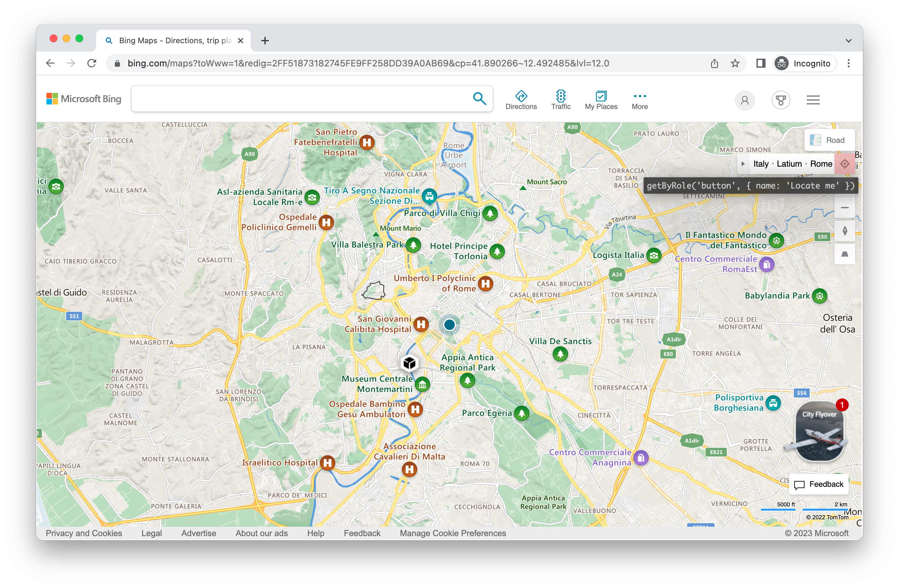Screen dimensions: 899x588
Task: Select the Polisportiva Borghesiana pin
Action: tap(773, 403)
